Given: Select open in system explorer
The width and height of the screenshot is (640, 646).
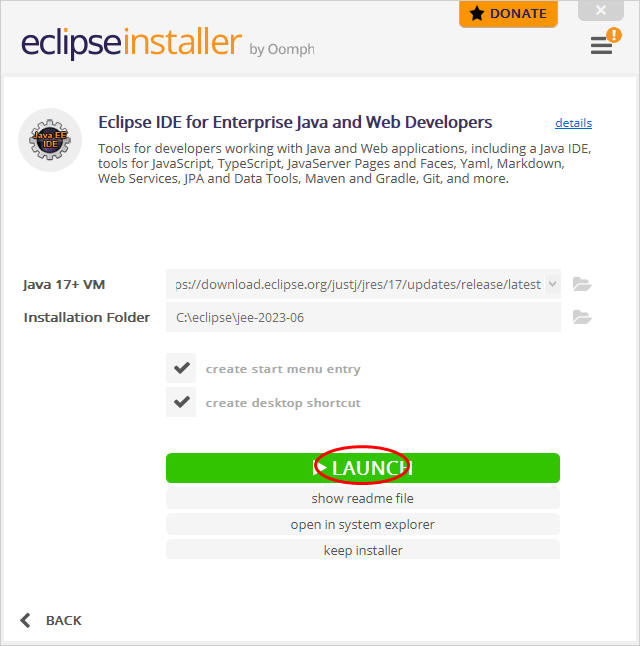Looking at the screenshot, I should coord(363,524).
